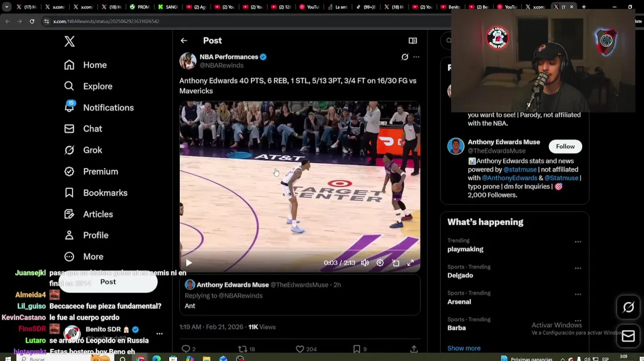Screen dimensions: 644x361
Task: Click the Notifications bell icon with badge
Action: pos(69,107)
